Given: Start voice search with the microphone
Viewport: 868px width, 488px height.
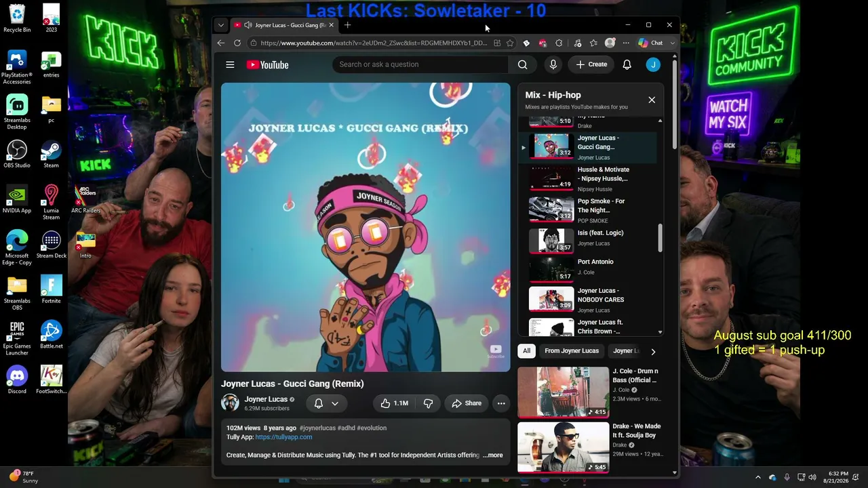Looking at the screenshot, I should coord(553,64).
